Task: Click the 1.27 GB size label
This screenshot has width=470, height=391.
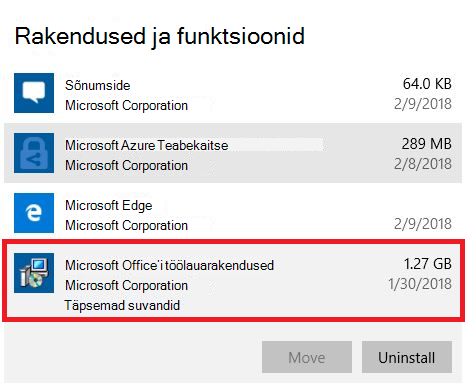Action: click(428, 264)
